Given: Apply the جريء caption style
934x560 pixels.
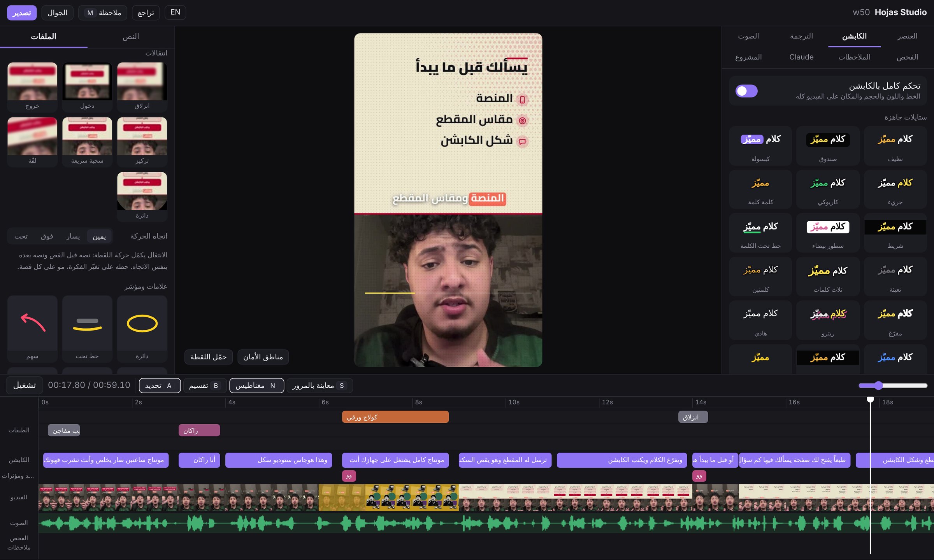Looking at the screenshot, I should pyautogui.click(x=895, y=190).
